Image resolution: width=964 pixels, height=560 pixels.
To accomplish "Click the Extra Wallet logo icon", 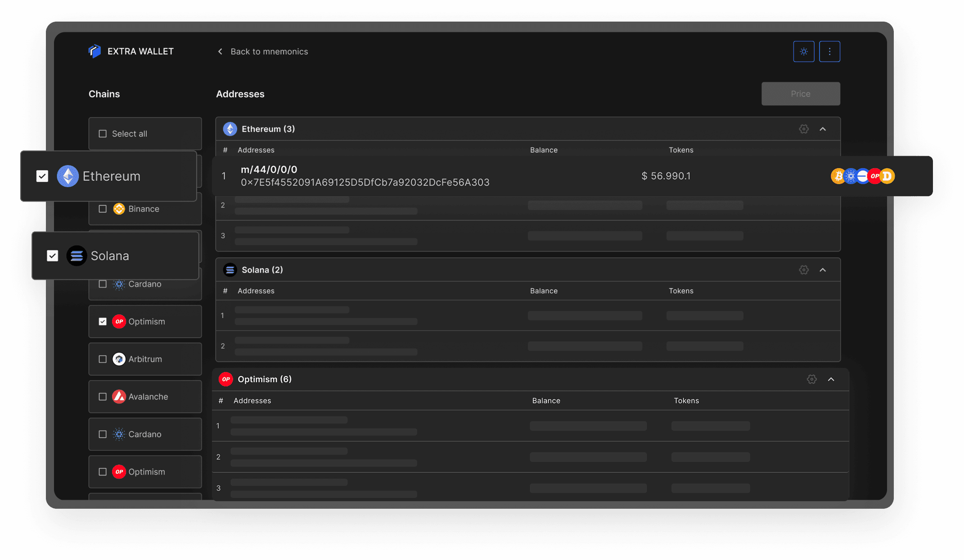I will pos(95,51).
